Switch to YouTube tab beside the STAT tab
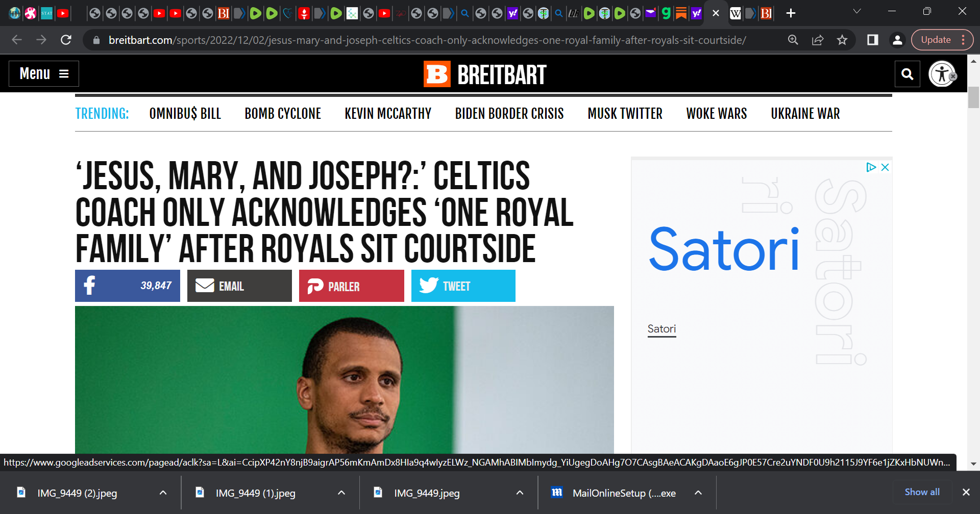980x514 pixels. [x=63, y=13]
